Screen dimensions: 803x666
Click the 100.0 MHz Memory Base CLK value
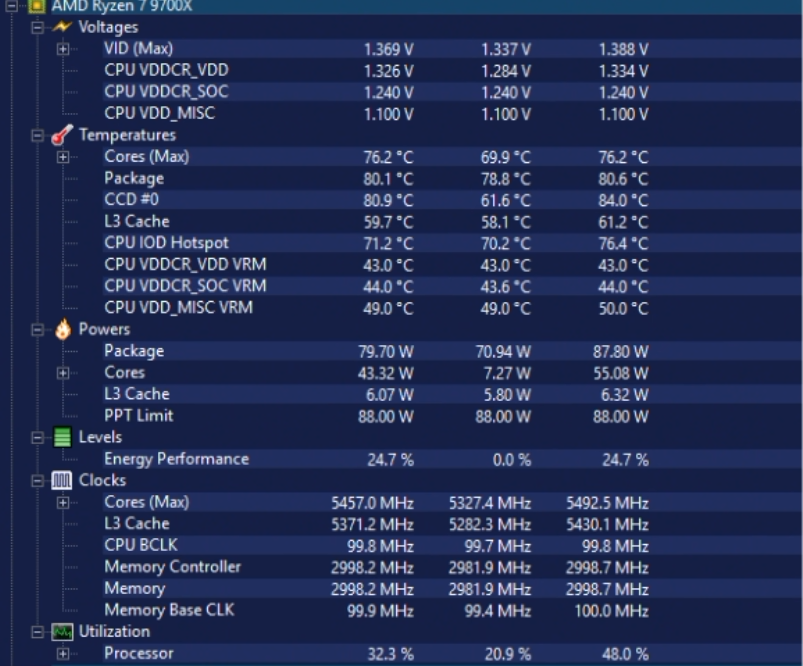pyautogui.click(x=611, y=611)
